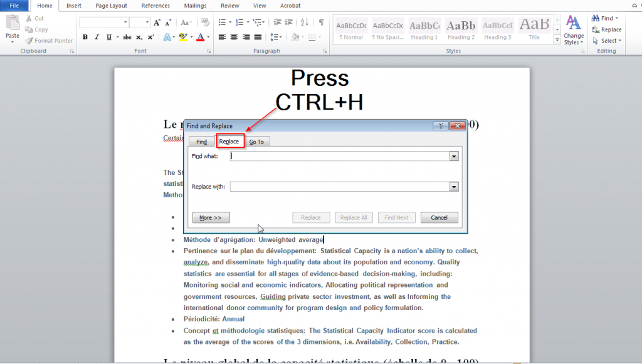Switch to the Review tab
Viewport: 642px width, 364px height.
point(229,6)
